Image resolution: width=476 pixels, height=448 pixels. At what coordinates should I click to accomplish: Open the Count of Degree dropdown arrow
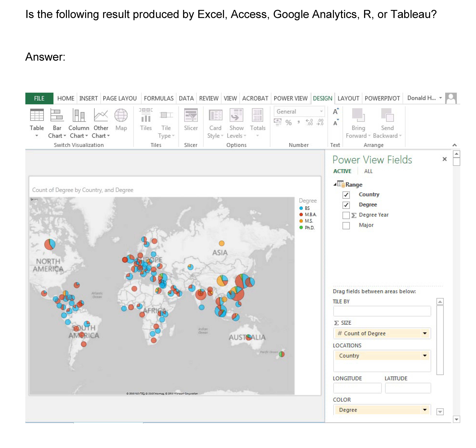point(425,333)
